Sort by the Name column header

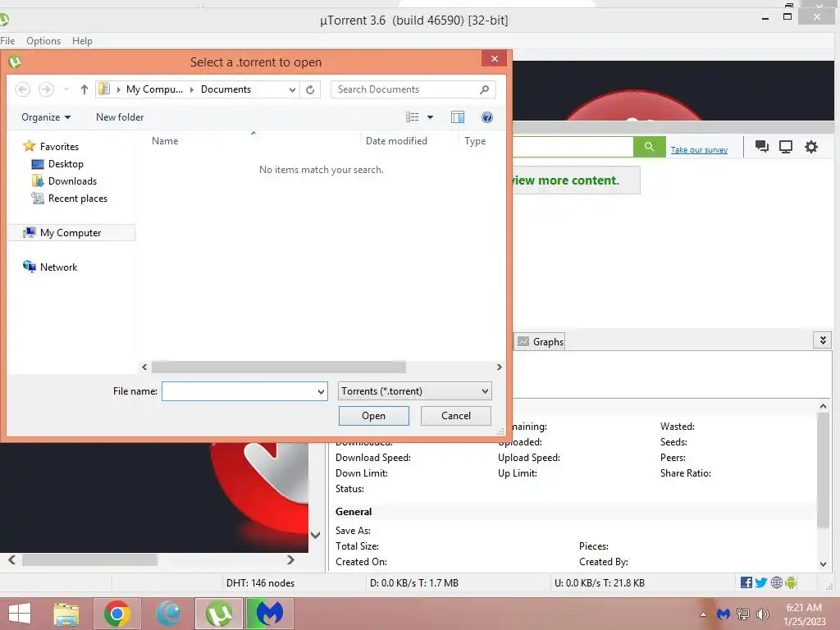(164, 141)
